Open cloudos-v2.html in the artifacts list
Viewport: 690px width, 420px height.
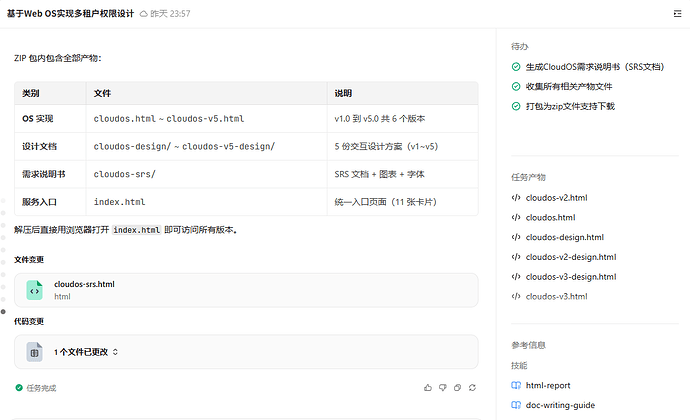point(556,198)
